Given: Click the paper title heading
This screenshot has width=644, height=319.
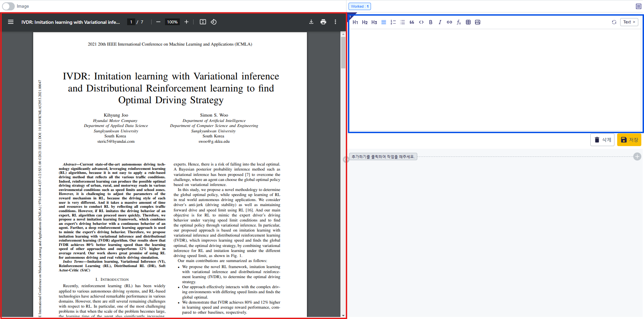Looking at the screenshot, I should pos(171,88).
